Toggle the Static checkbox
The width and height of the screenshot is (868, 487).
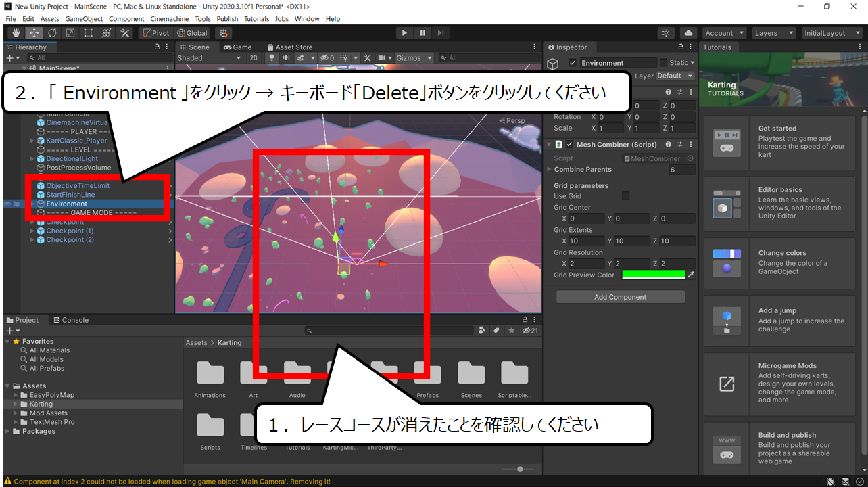[x=663, y=63]
